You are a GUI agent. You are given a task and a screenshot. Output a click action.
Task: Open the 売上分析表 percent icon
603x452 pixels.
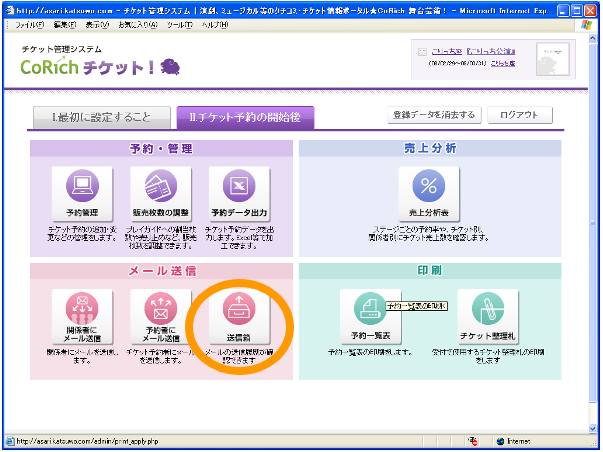tap(427, 187)
